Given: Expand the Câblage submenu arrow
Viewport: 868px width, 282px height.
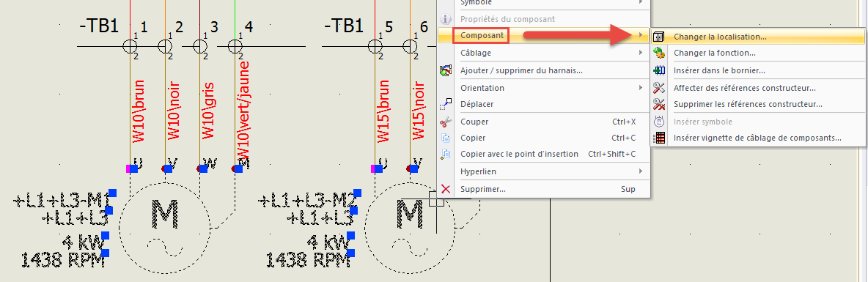Looking at the screenshot, I should (641, 53).
